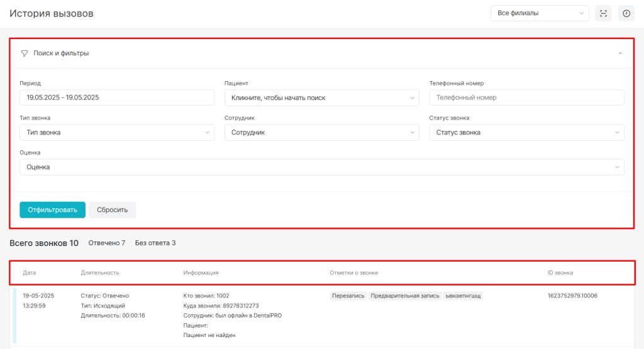Open the Сотрудник dropdown
This screenshot has width=644, height=349.
[321, 133]
